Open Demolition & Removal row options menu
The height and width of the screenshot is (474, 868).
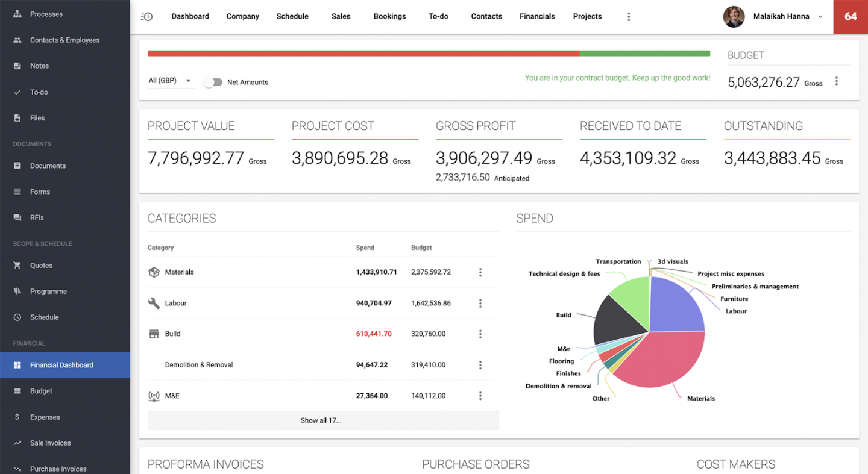coord(480,365)
